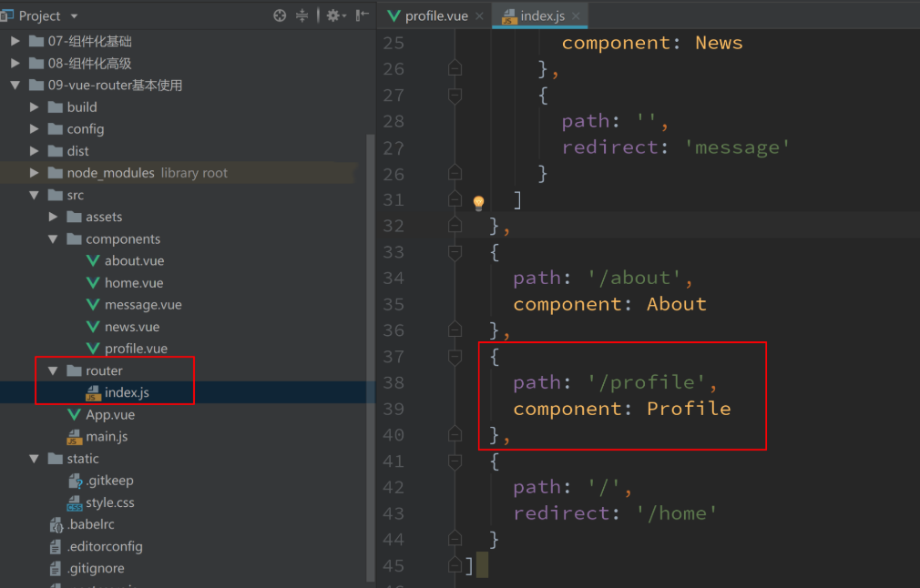Expand the 07-组件化基础 folder
Screen dimensions: 920x588
click(15, 41)
